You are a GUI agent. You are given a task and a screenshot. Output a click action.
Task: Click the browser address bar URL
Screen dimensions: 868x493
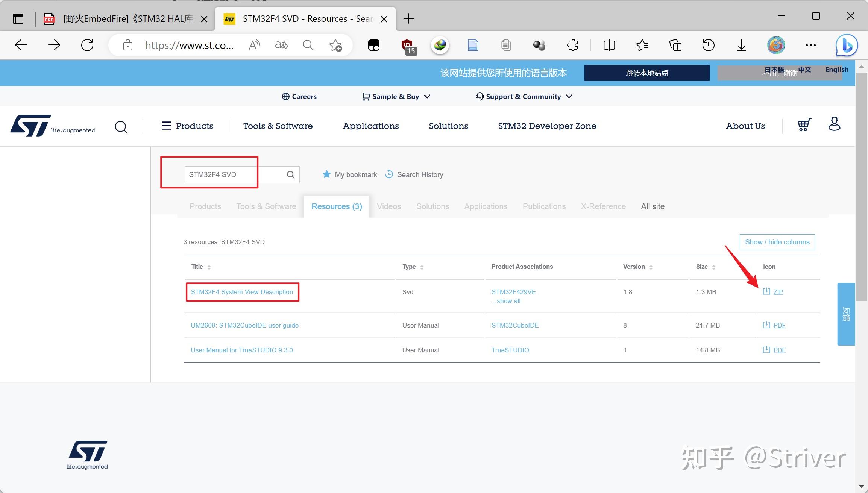point(189,45)
